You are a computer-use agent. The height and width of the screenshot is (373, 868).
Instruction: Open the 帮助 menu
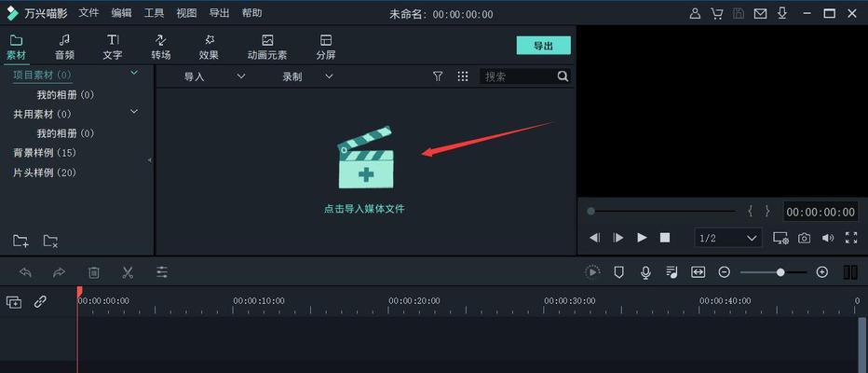click(x=251, y=13)
